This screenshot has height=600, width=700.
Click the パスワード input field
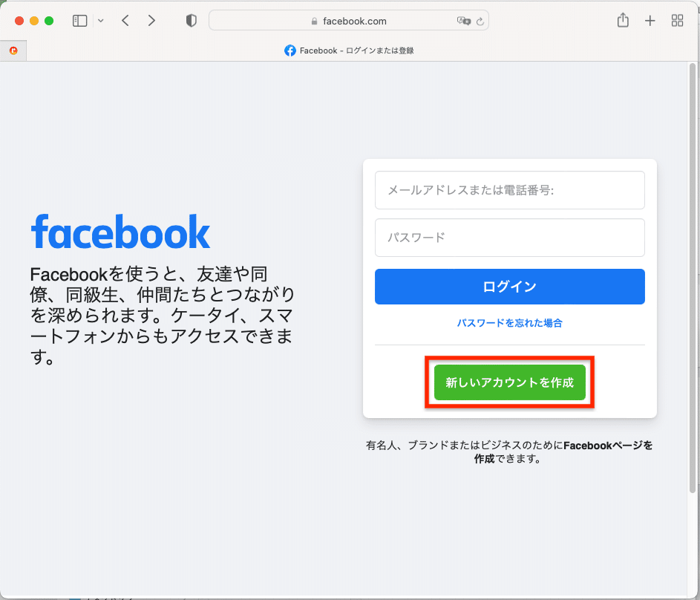pyautogui.click(x=509, y=238)
